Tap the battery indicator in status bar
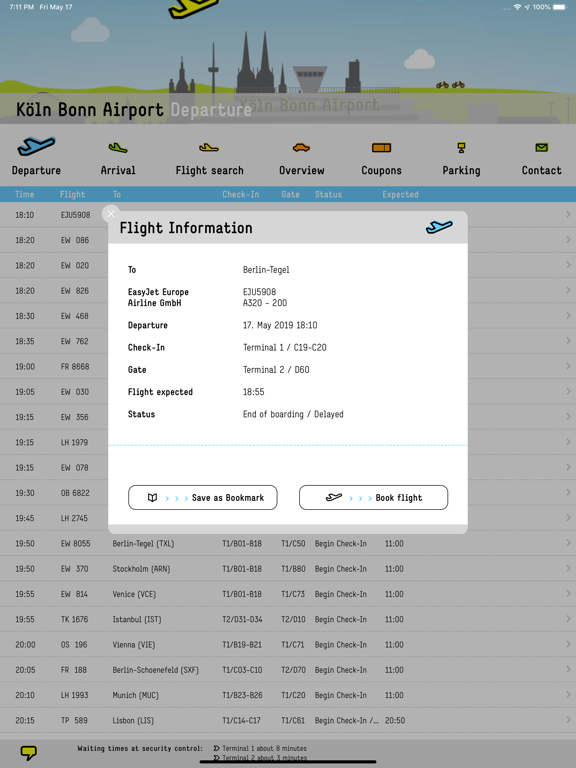This screenshot has height=768, width=576. click(x=559, y=7)
